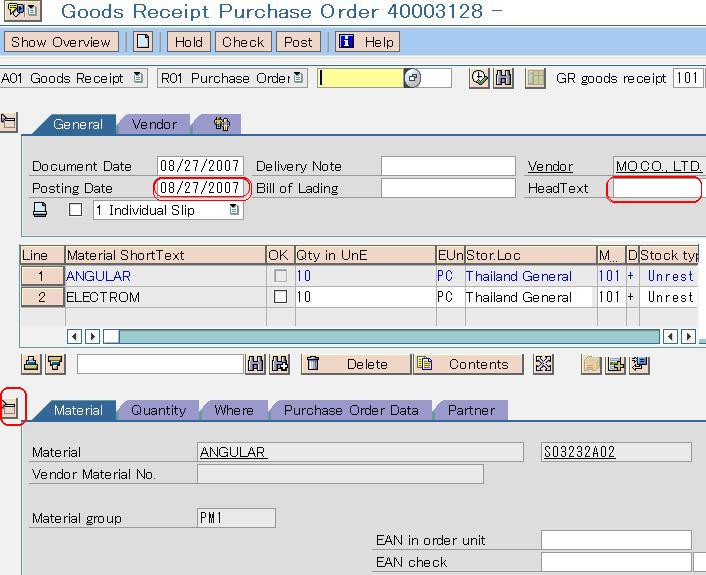Click the Document Date field

pyautogui.click(x=200, y=166)
